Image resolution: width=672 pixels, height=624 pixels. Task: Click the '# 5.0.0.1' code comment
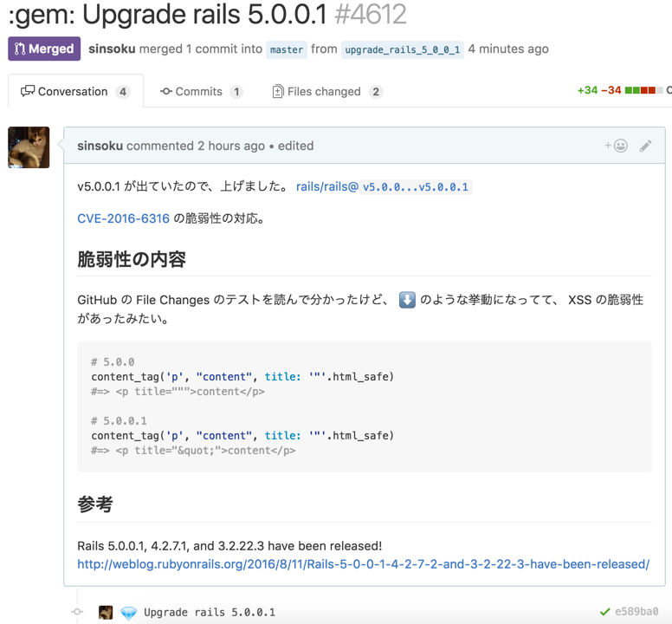click(x=119, y=420)
